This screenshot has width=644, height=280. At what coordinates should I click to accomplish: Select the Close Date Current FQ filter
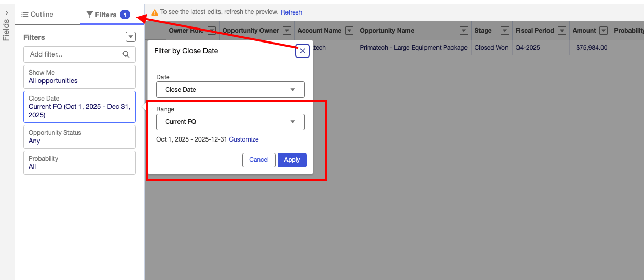(x=79, y=107)
